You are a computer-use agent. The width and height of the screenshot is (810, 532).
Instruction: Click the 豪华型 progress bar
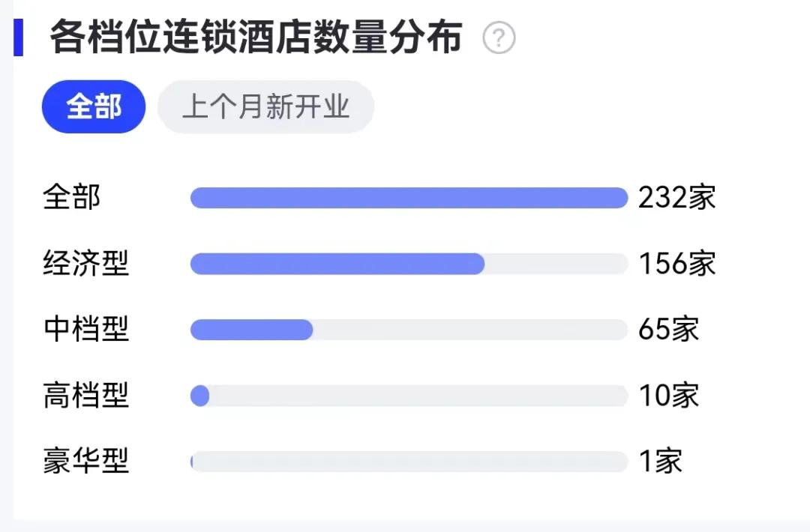coord(409,462)
